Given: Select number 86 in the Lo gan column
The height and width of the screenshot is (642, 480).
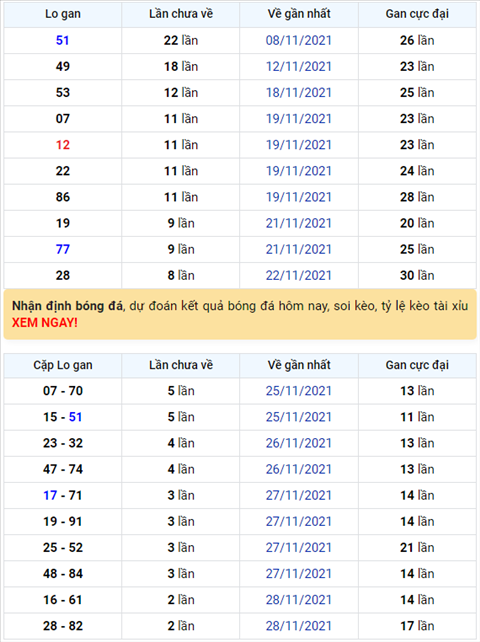Looking at the screenshot, I should (x=63, y=197).
